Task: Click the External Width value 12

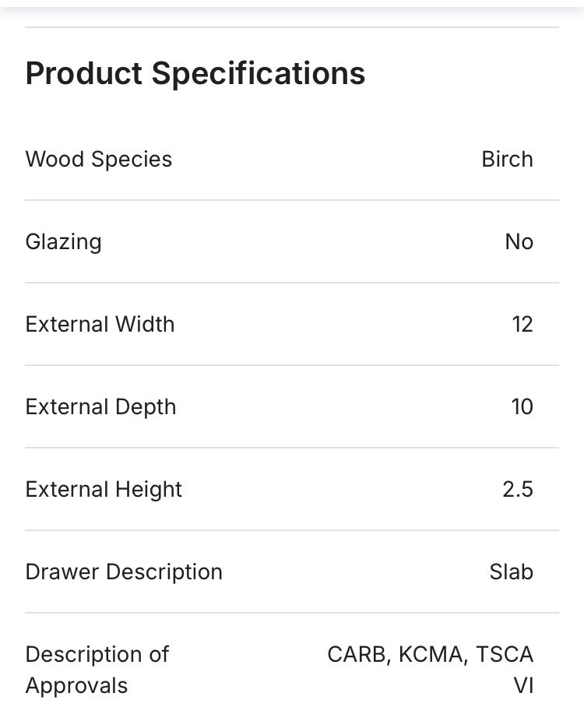Action: point(522,325)
